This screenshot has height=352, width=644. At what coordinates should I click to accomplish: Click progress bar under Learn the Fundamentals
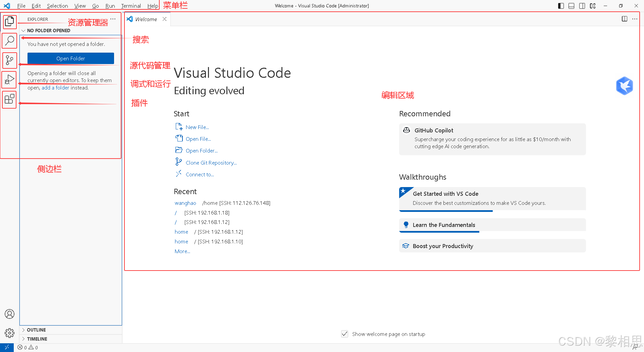439,232
